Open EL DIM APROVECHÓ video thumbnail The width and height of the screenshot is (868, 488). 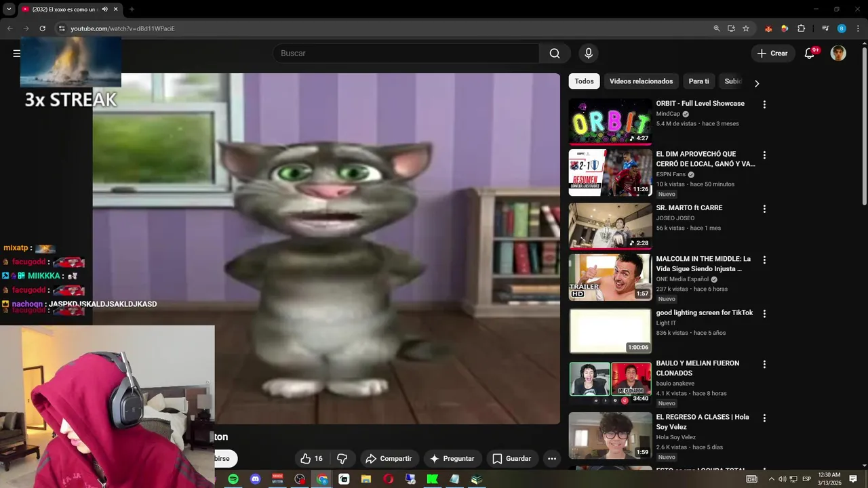(610, 172)
